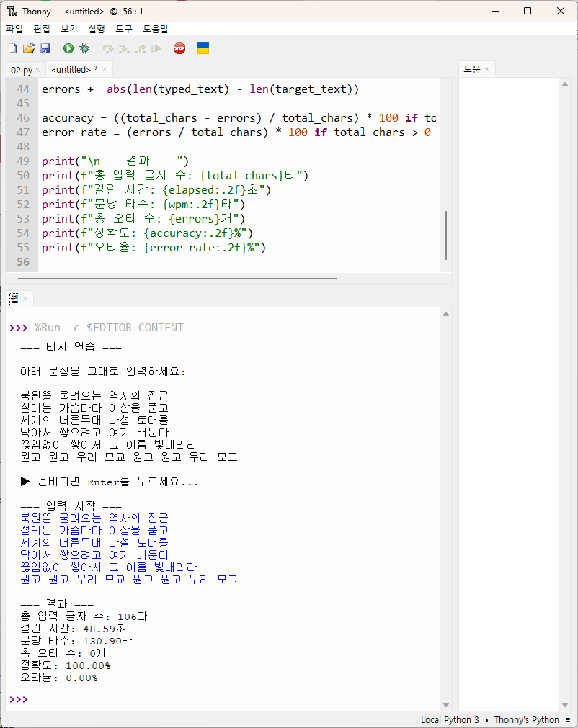Close the <untitled> editor tab
Viewport: 578px width, 728px height.
105,70
